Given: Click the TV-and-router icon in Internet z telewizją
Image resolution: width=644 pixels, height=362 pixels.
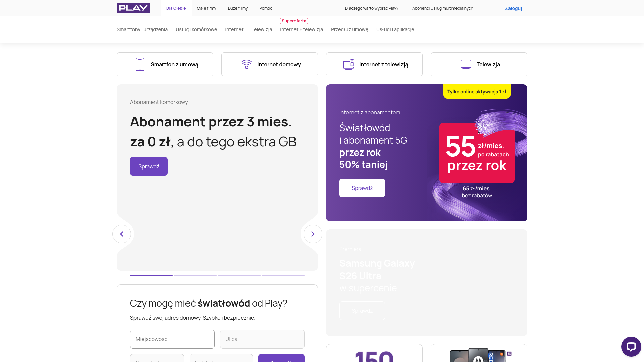Looking at the screenshot, I should (x=348, y=64).
